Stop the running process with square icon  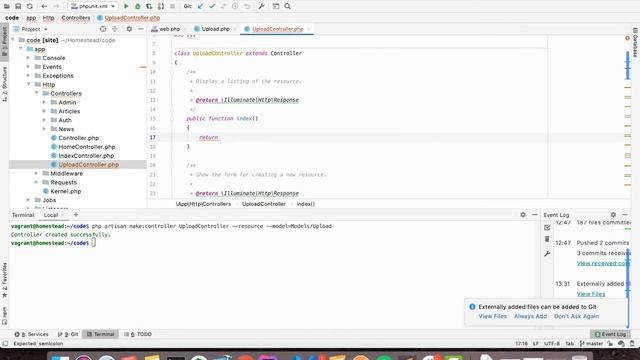pos(172,7)
